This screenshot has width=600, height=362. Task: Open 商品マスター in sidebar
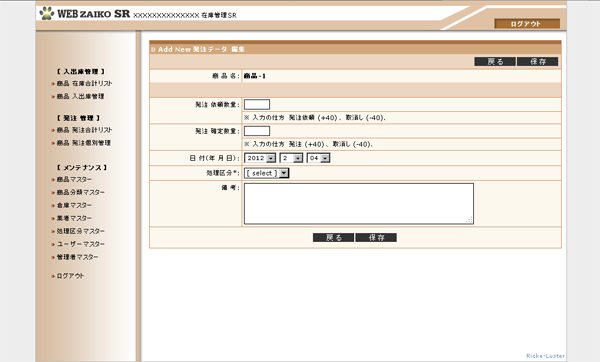pyautogui.click(x=74, y=179)
